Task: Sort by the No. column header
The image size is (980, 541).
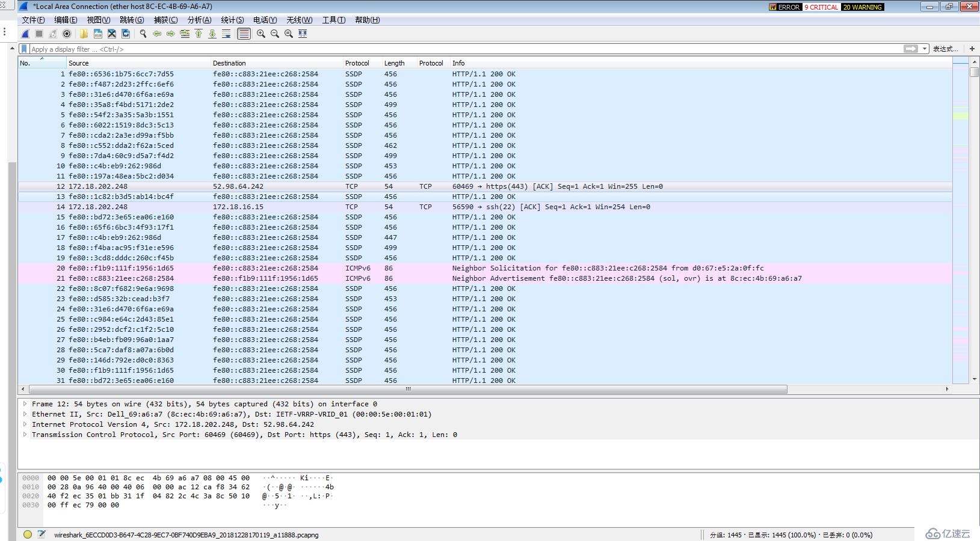Action: coord(42,63)
